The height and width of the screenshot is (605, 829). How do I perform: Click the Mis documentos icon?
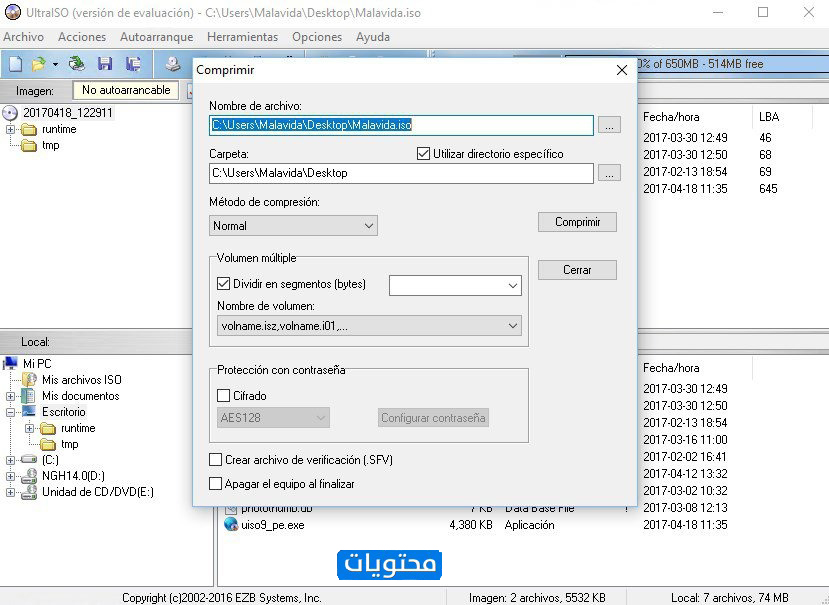coord(29,396)
